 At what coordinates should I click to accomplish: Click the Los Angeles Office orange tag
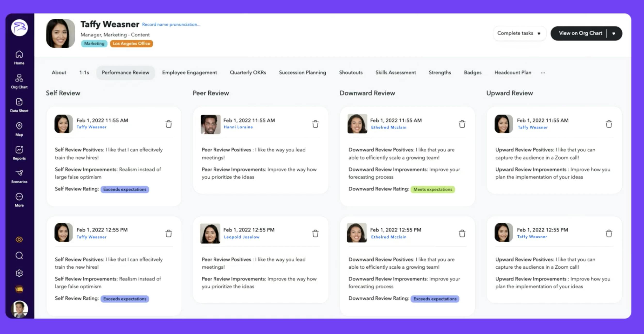pyautogui.click(x=131, y=43)
